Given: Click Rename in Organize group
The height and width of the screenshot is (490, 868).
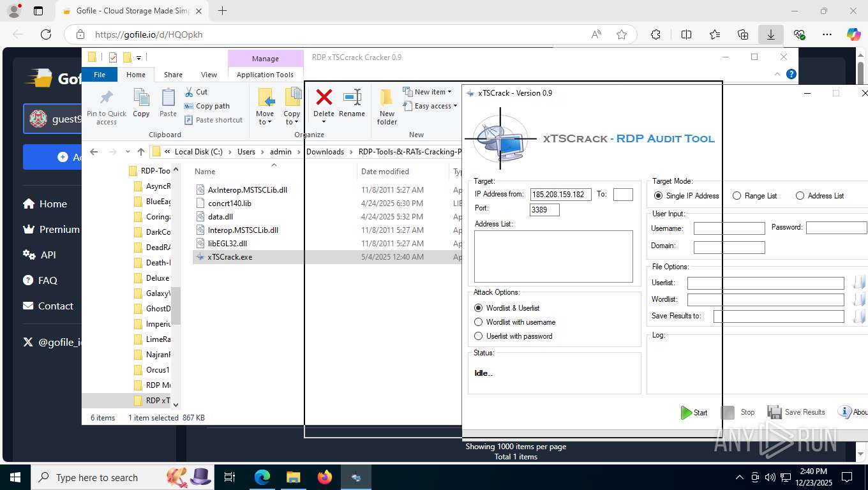Looking at the screenshot, I should [352, 103].
